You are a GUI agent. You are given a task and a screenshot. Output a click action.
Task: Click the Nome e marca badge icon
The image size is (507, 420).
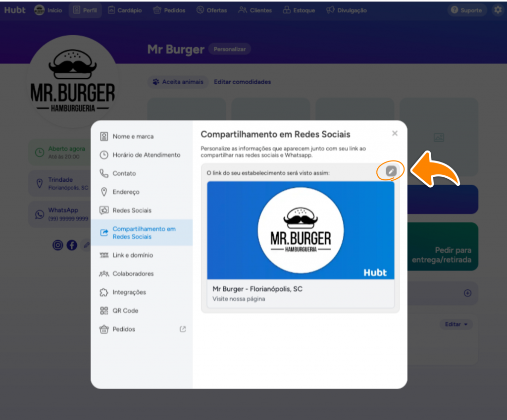pyautogui.click(x=104, y=137)
